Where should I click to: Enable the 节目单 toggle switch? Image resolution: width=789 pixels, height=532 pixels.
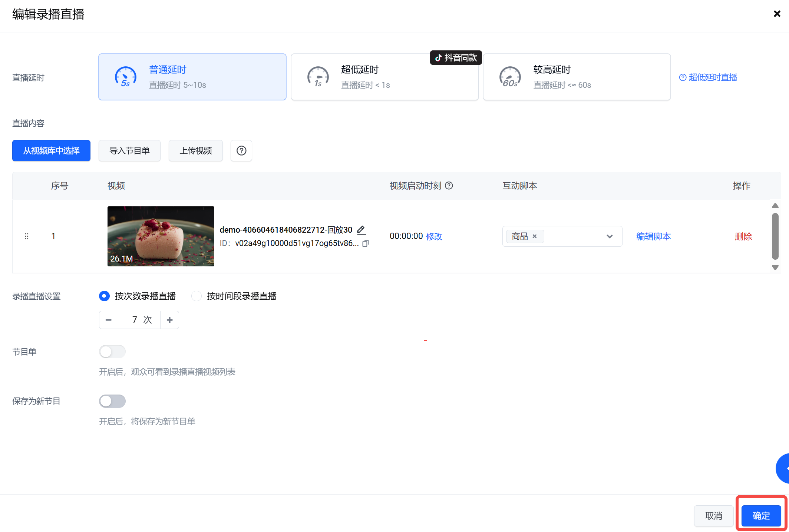tap(112, 352)
